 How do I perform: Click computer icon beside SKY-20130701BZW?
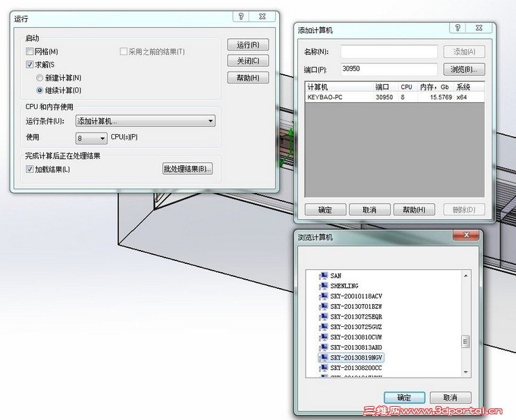point(324,306)
